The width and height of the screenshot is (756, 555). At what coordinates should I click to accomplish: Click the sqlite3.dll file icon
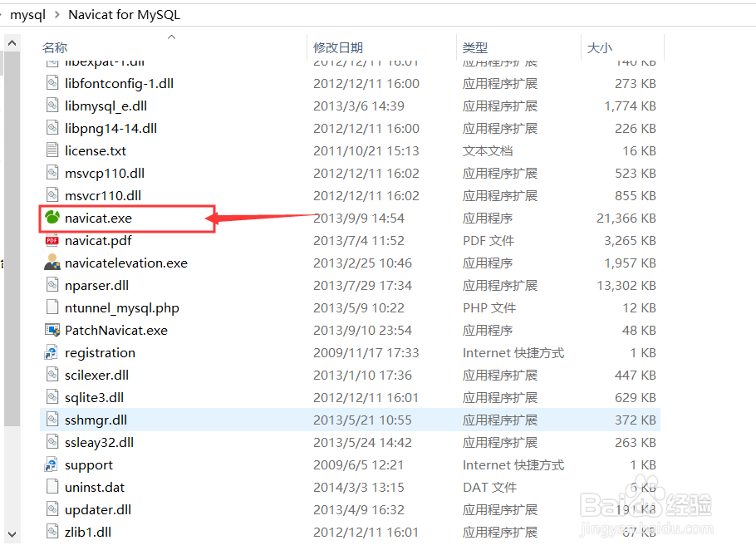click(x=52, y=397)
